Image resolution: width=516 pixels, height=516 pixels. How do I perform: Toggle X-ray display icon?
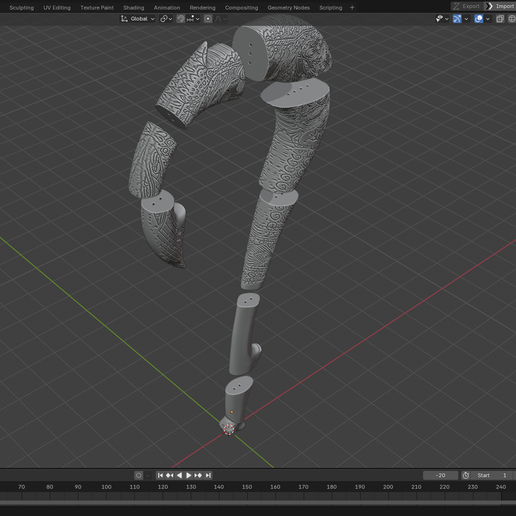[500, 19]
